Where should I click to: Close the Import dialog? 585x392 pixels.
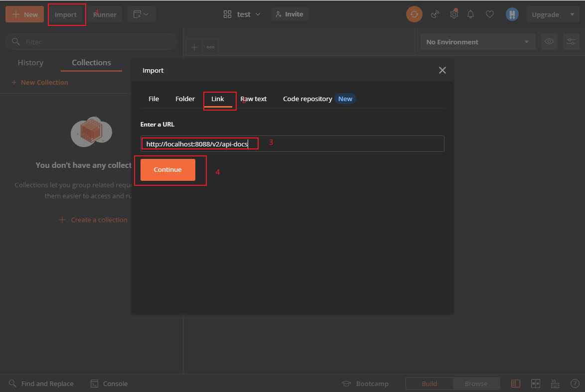(x=442, y=71)
